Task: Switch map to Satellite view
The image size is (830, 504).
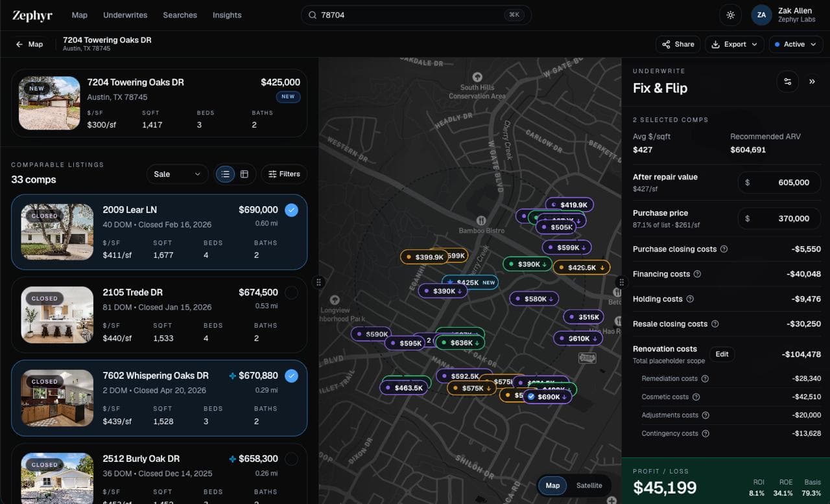Action: pyautogui.click(x=589, y=485)
